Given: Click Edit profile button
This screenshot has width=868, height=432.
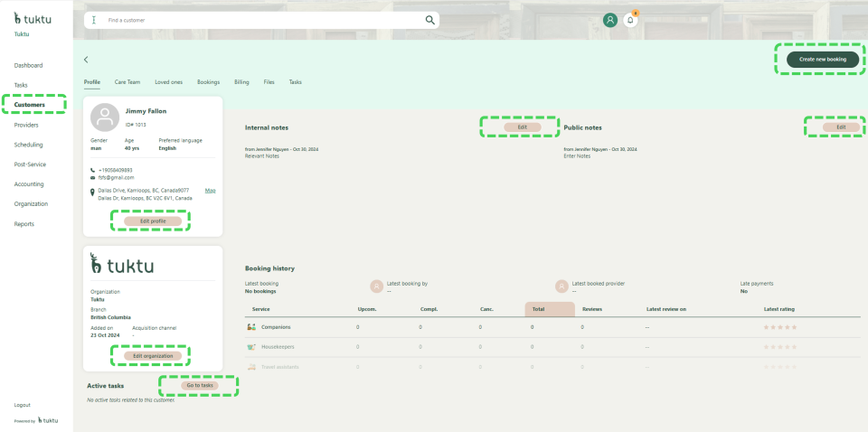Looking at the screenshot, I should tap(152, 221).
